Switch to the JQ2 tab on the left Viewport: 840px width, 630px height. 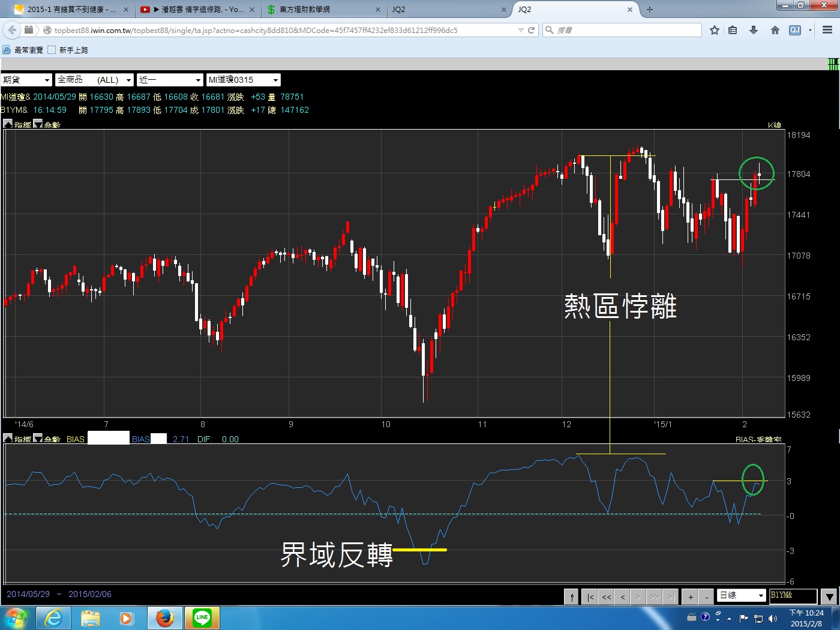coord(450,10)
